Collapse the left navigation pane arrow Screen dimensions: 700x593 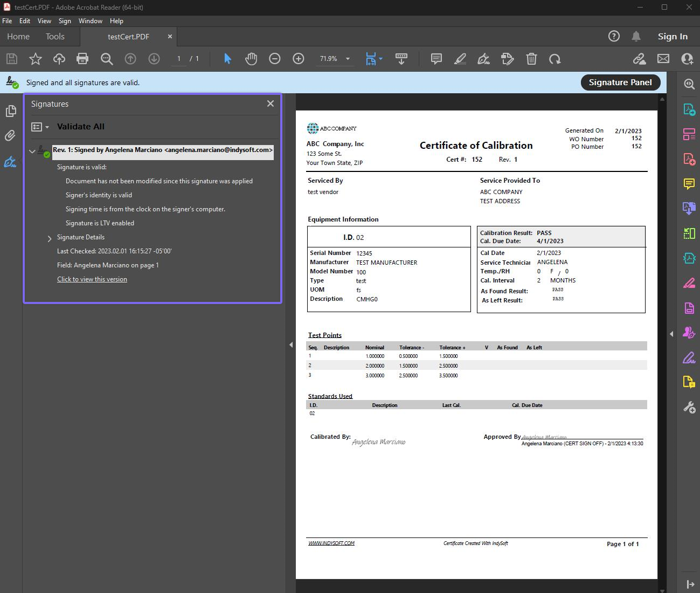tap(291, 344)
